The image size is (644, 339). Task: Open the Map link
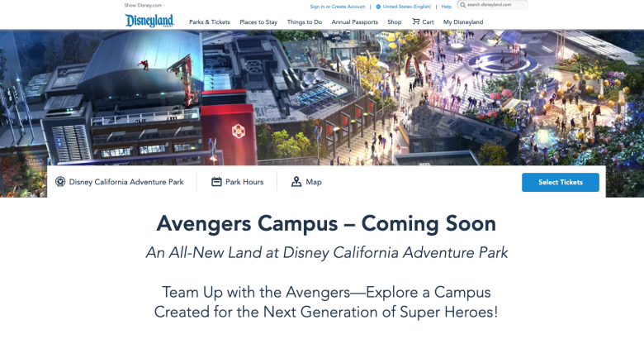[x=314, y=182]
